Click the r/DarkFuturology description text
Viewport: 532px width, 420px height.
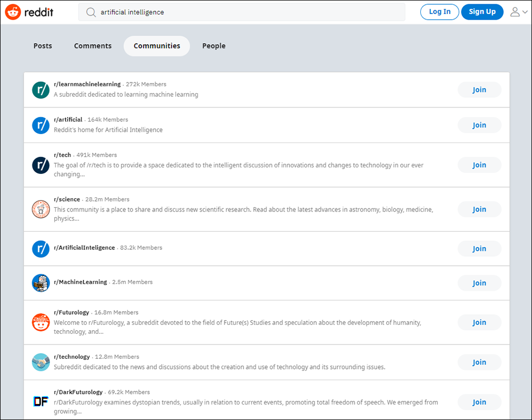click(246, 407)
